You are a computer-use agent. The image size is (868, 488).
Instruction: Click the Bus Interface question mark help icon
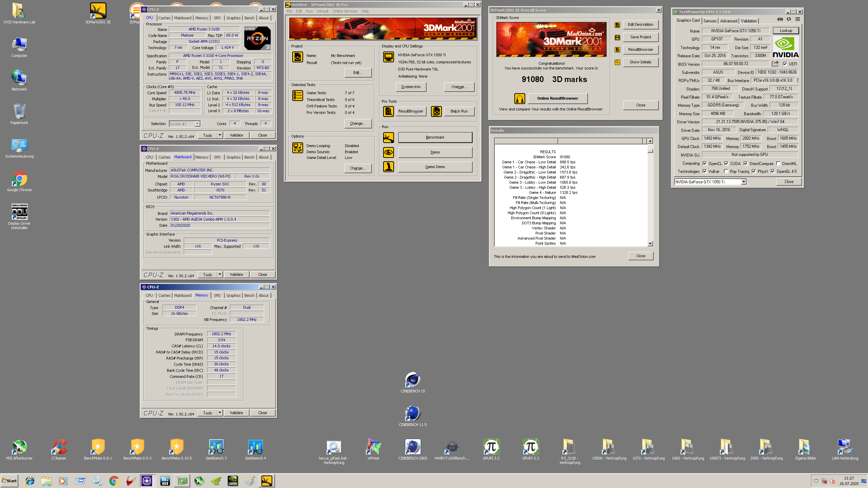pos(797,80)
